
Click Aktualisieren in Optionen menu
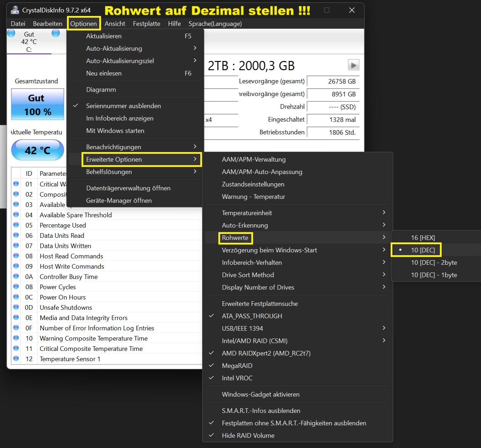[x=135, y=36]
